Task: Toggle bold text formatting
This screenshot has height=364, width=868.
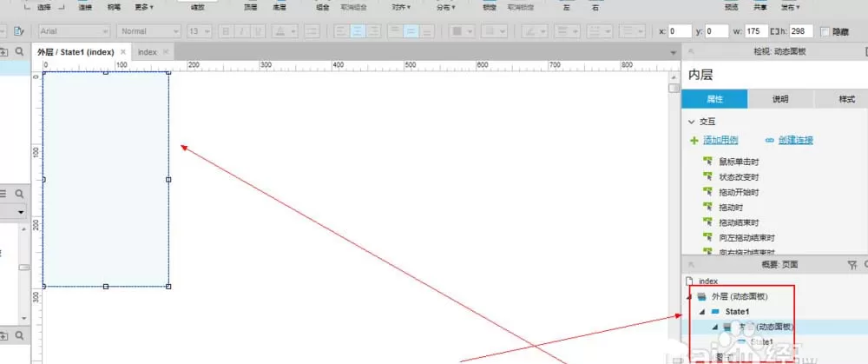Action: 226,31
